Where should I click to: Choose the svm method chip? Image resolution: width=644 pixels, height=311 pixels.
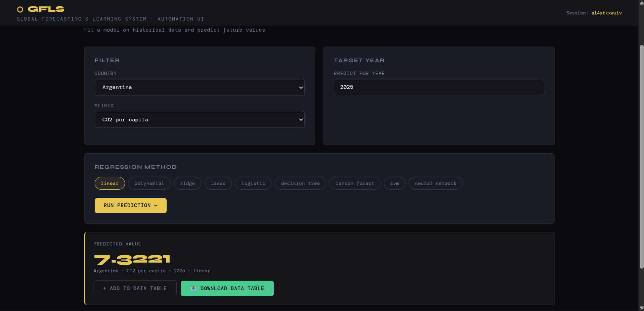coord(395,183)
